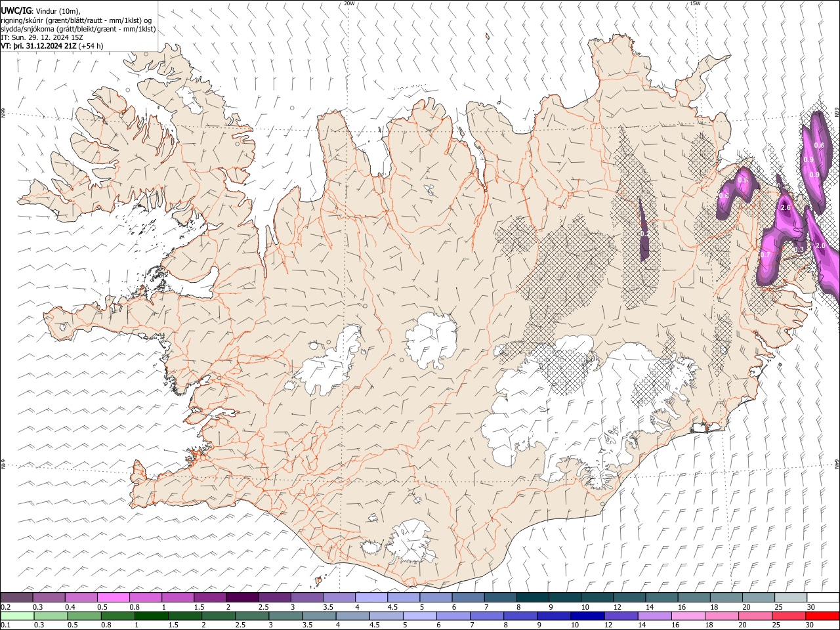Click the '0.1' label in the bottom legend row
The height and width of the screenshot is (630, 840).
click(x=5, y=625)
